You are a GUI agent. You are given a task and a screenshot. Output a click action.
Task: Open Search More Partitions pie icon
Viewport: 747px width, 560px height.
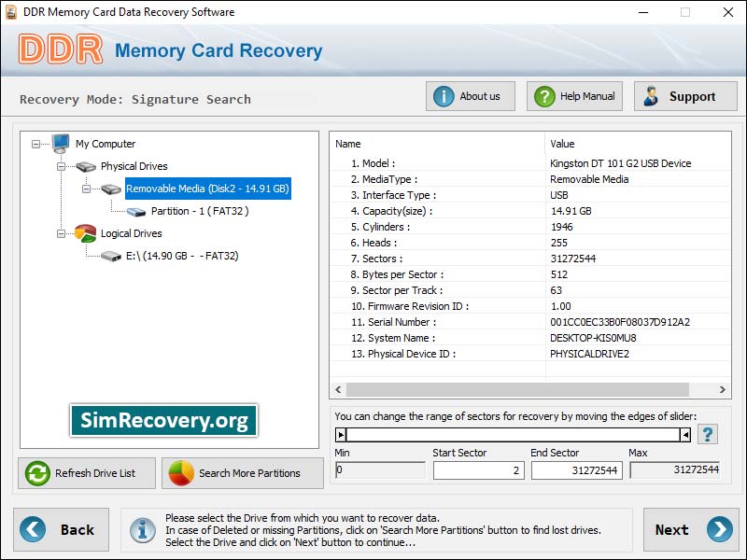coord(183,473)
